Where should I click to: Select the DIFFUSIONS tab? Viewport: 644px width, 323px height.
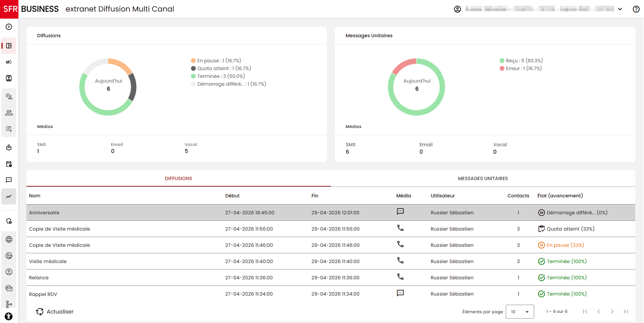coord(178,178)
